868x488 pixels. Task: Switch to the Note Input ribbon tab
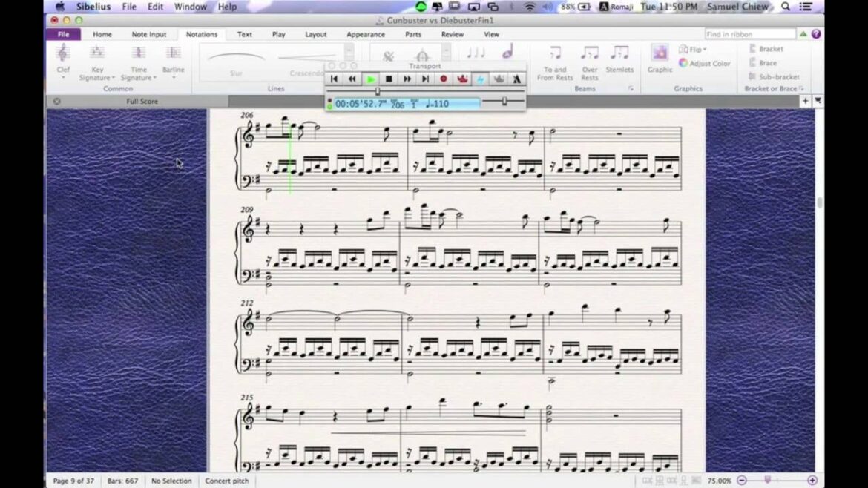point(149,34)
